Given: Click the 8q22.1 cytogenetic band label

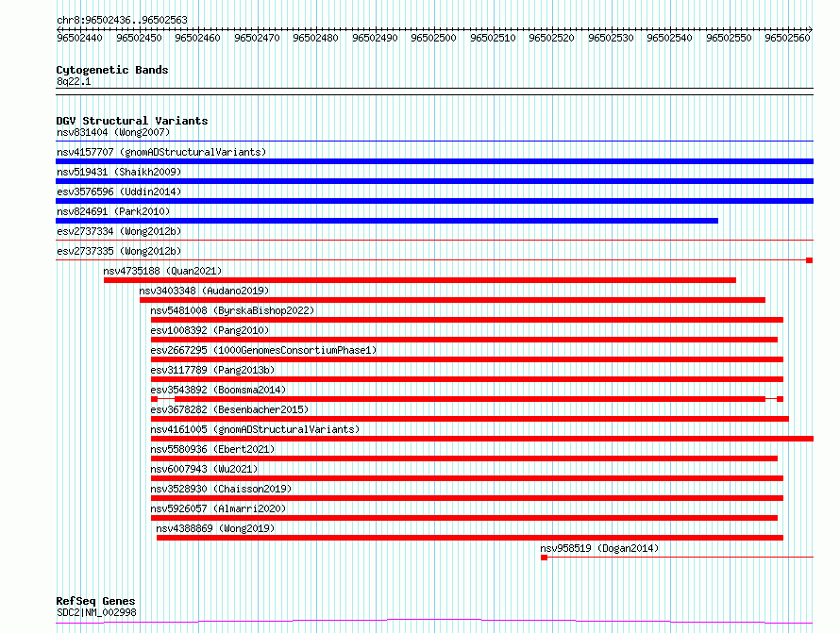Looking at the screenshot, I should [x=74, y=81].
